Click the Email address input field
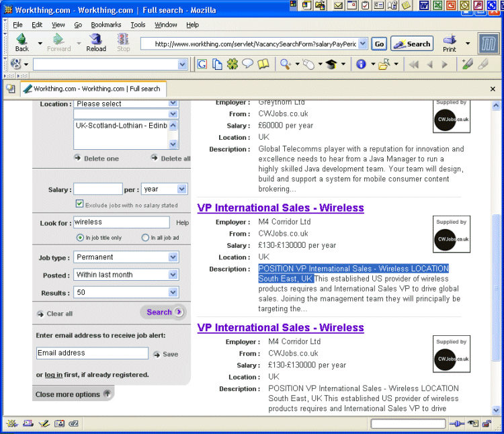Viewport: 504px width, 434px height. point(92,353)
